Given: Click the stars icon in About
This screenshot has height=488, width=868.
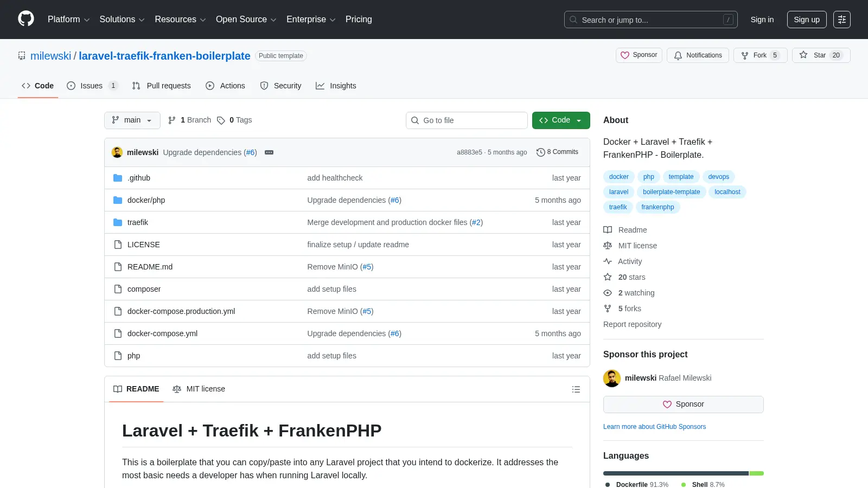Looking at the screenshot, I should coord(608,277).
